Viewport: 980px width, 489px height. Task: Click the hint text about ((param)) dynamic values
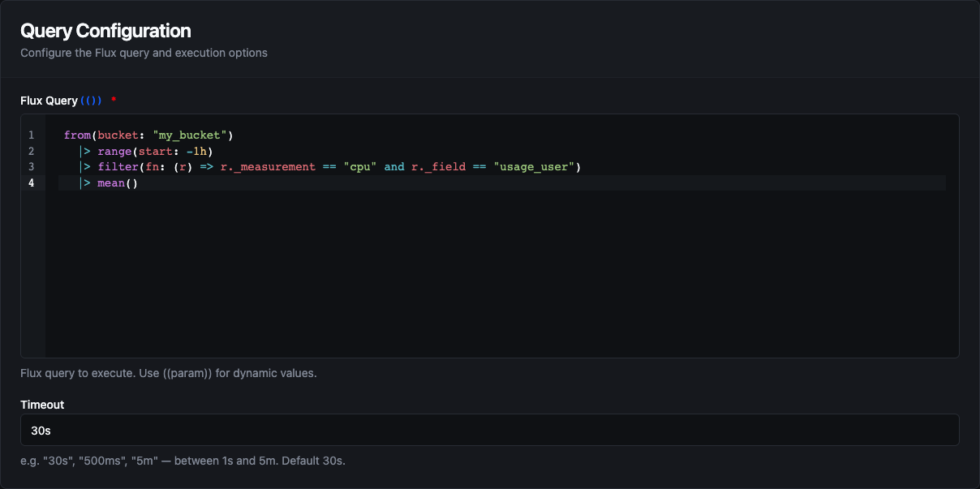click(168, 374)
